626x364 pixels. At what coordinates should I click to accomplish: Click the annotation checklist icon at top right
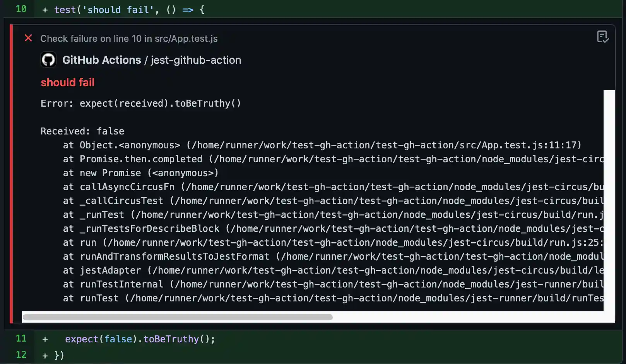tap(602, 37)
